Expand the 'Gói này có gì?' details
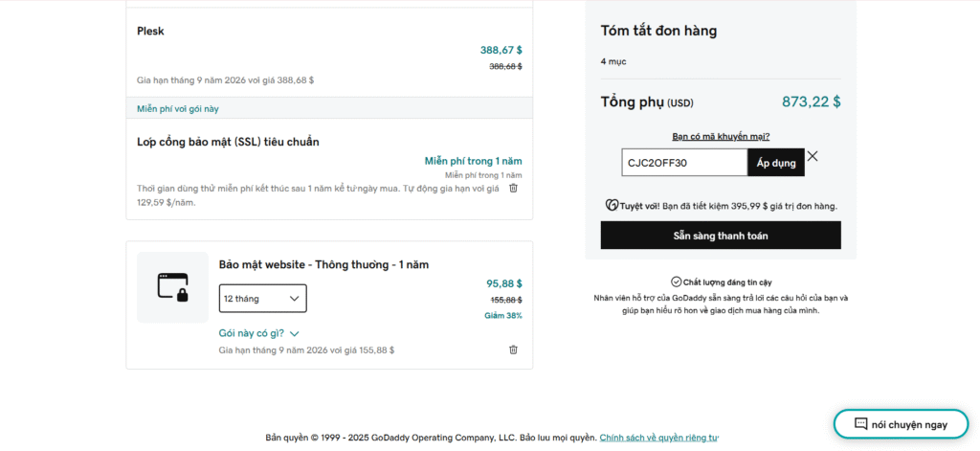The width and height of the screenshot is (980, 451). 259,333
